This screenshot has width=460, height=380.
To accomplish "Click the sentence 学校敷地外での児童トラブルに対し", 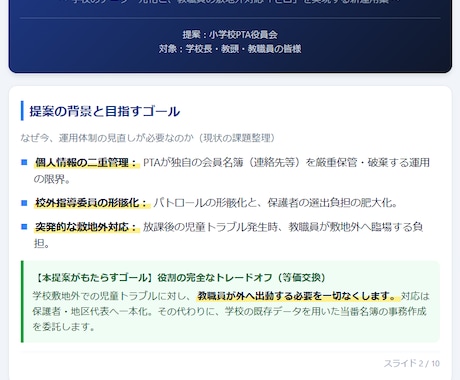I will (x=111, y=296).
